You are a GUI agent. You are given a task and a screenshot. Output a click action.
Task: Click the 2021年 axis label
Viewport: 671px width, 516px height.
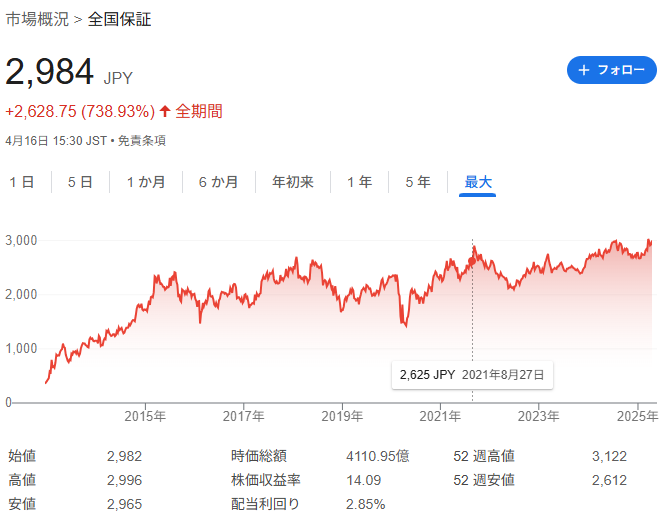click(x=440, y=416)
